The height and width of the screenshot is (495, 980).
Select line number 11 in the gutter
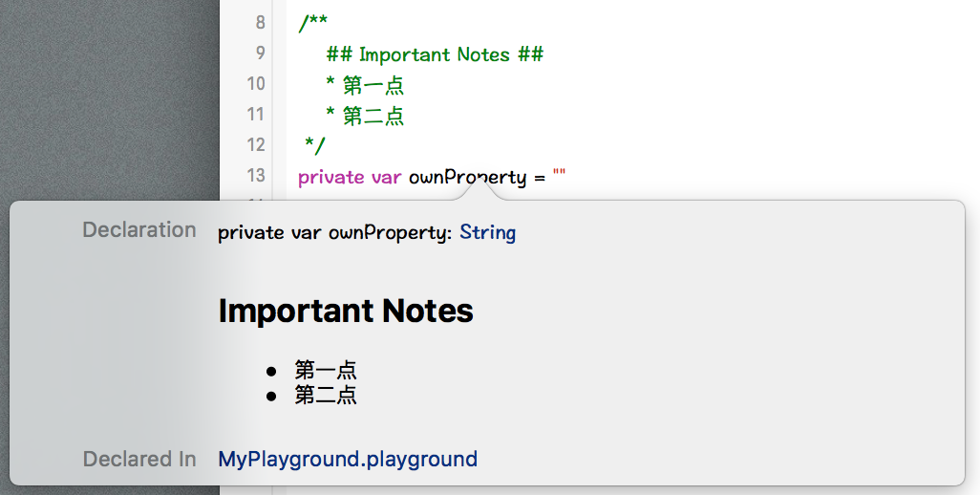click(255, 115)
